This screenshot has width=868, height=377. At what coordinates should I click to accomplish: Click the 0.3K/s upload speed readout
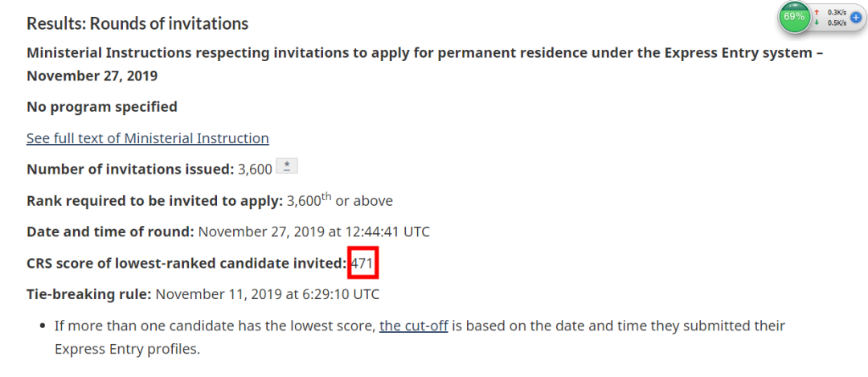tap(837, 11)
